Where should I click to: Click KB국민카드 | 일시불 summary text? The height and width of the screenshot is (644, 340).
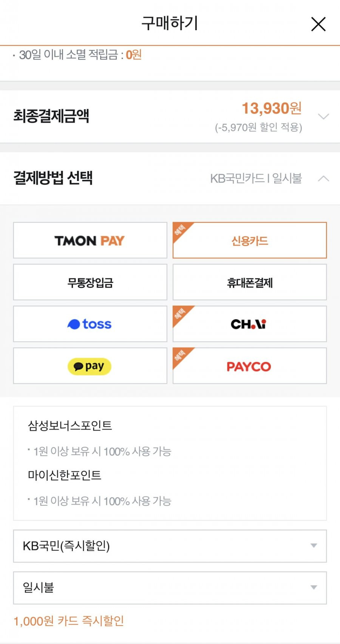coord(256,178)
